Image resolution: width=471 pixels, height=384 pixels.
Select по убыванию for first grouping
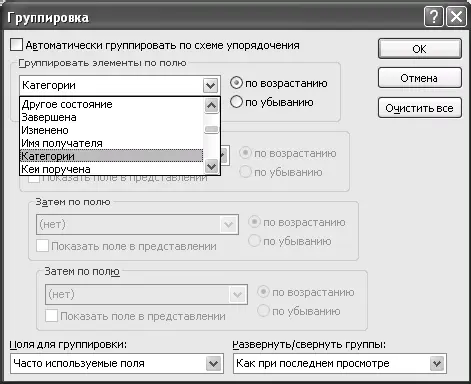[236, 102]
